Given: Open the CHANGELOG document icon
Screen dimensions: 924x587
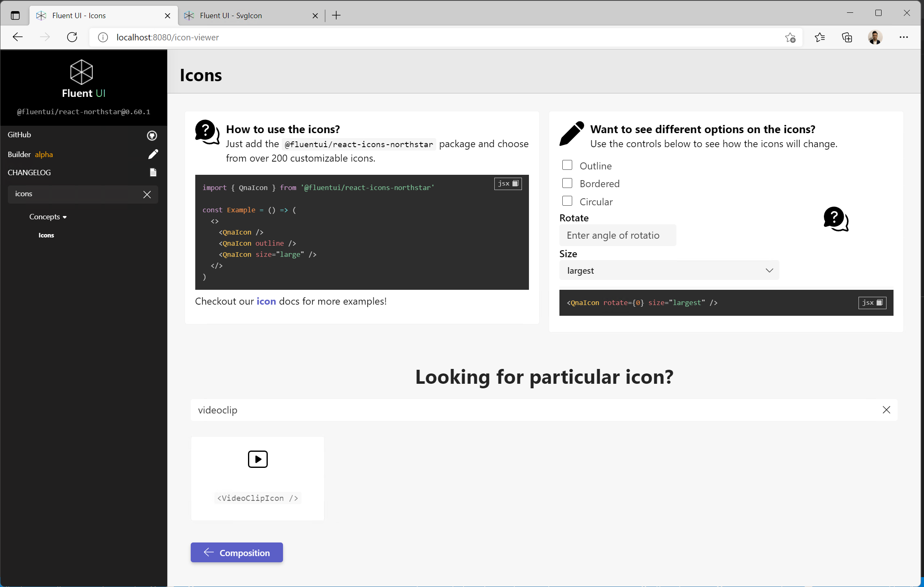Looking at the screenshot, I should [x=153, y=172].
